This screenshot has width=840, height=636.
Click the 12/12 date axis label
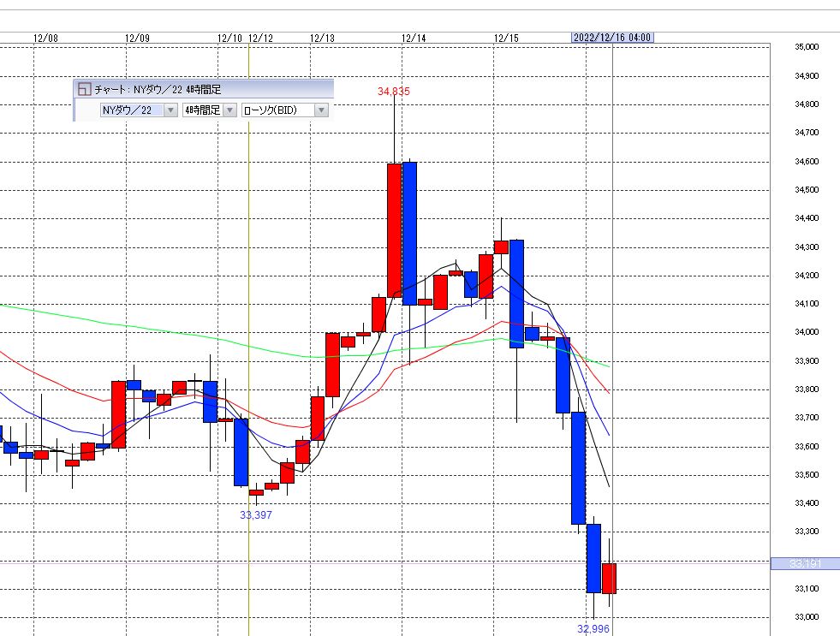(x=261, y=38)
